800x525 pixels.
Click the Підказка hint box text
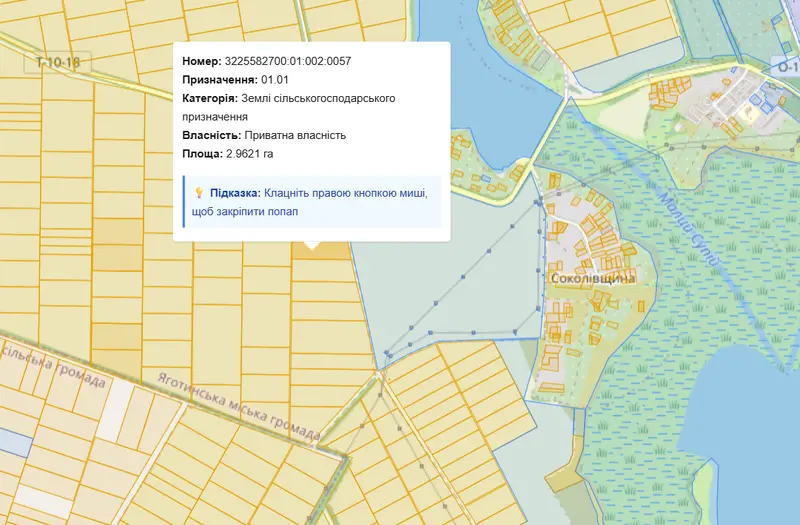(x=309, y=202)
